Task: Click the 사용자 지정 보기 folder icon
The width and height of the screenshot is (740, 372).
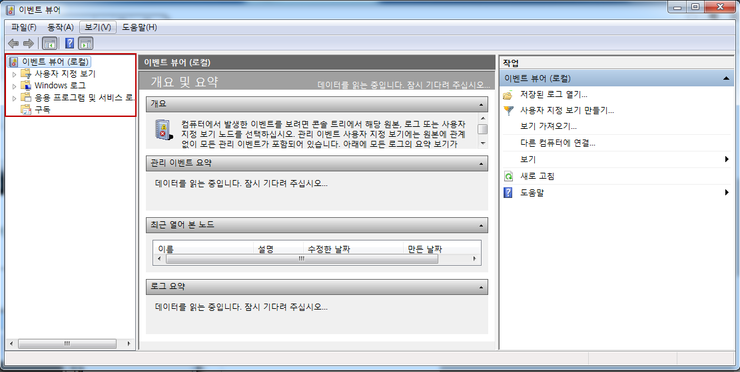Action: [x=25, y=74]
